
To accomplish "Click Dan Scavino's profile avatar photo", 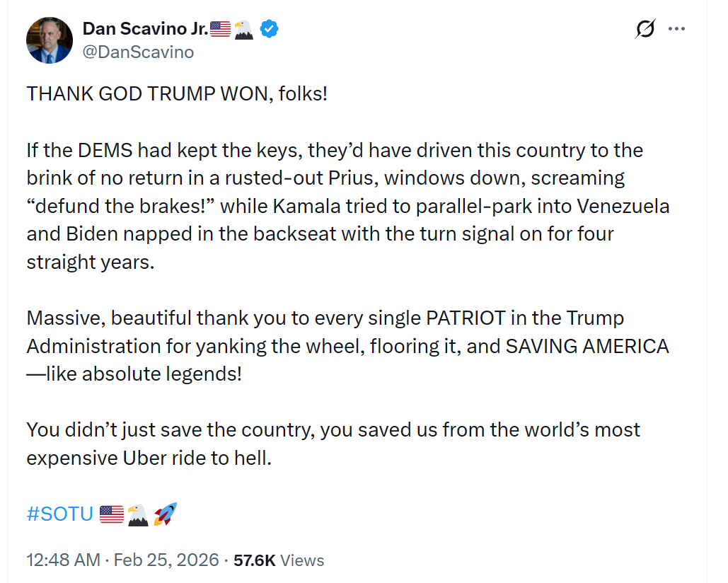I will pos(50,40).
